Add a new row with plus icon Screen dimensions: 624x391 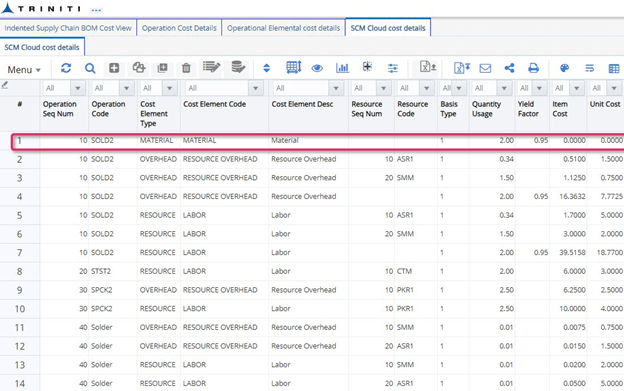coord(114,68)
